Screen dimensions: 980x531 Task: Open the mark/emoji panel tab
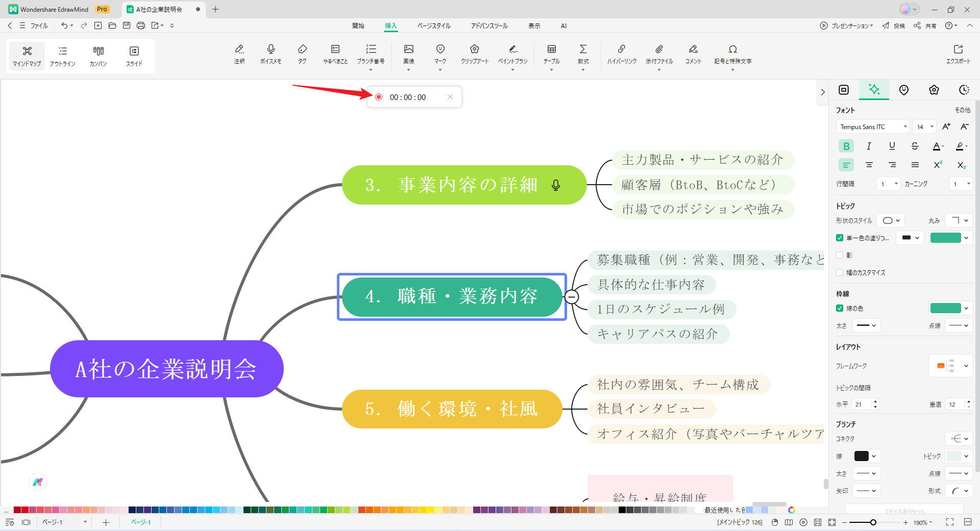point(904,90)
